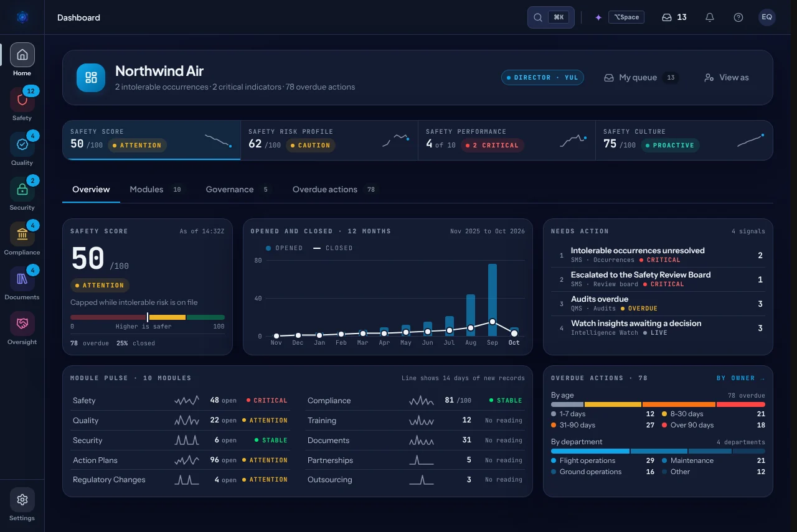Click the 1-7 days legend entry
The image size is (797, 532).
tap(603, 414)
